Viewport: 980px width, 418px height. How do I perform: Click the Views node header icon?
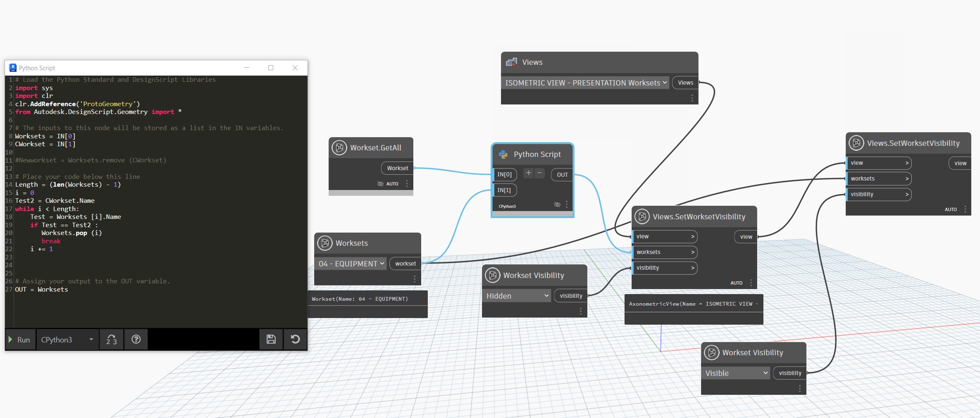(512, 62)
